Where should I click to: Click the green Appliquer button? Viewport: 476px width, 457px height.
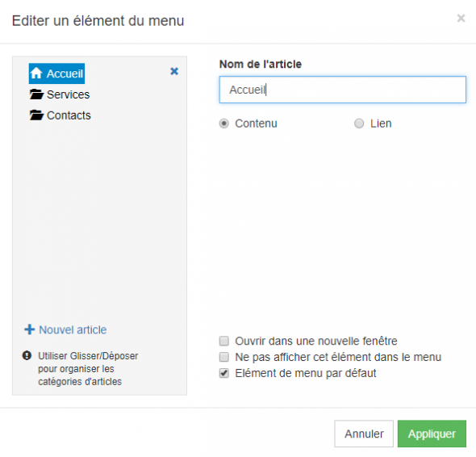tap(432, 434)
